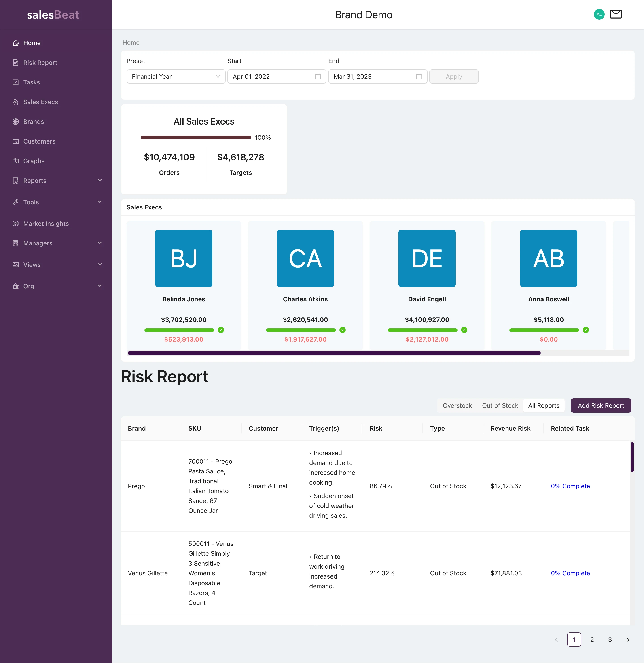Open Market Insights in sidebar
The height and width of the screenshot is (663, 644).
46,224
